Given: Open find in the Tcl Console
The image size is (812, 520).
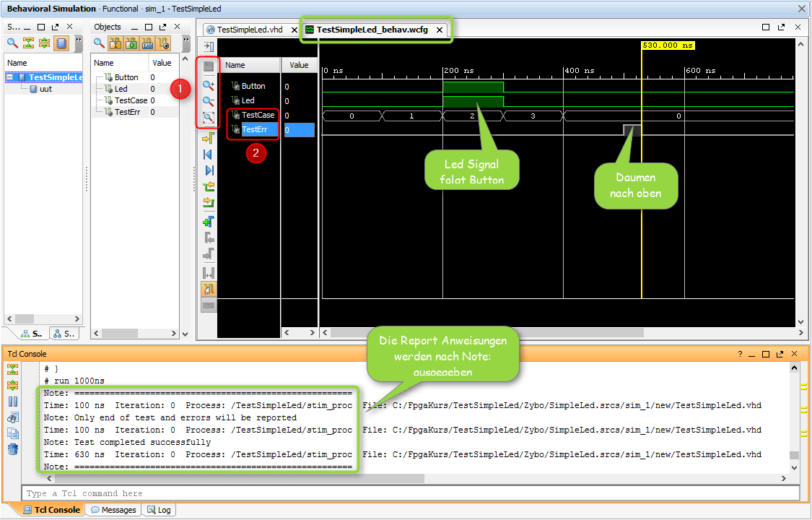Looking at the screenshot, I should click(13, 417).
